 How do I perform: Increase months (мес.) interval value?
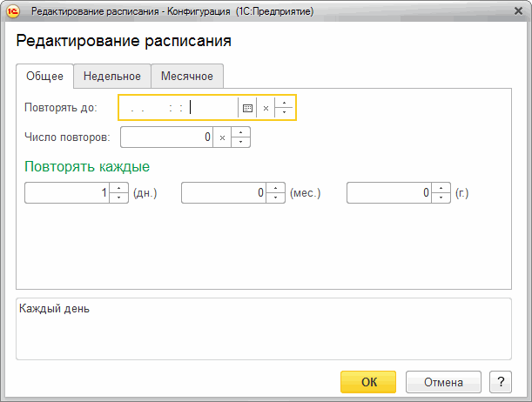[x=275, y=188]
